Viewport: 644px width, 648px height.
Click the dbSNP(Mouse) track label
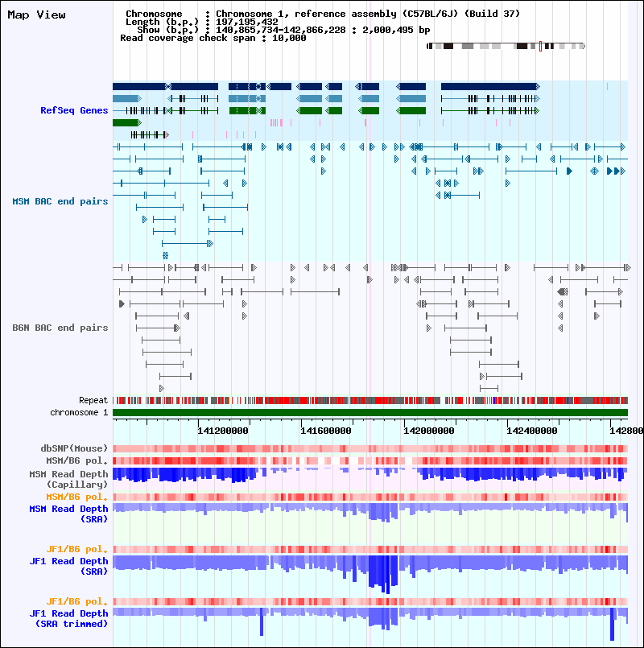click(74, 448)
